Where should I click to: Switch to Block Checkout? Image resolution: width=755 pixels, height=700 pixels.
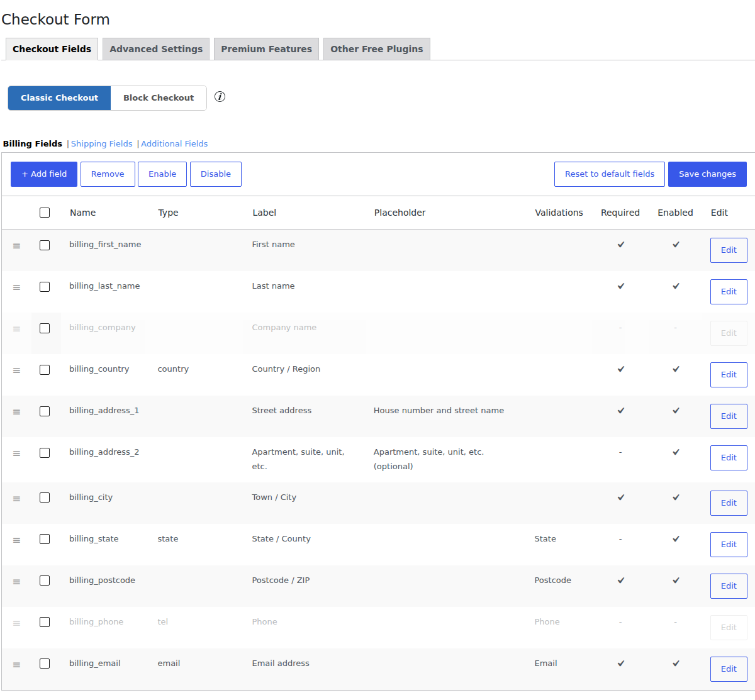pyautogui.click(x=159, y=98)
